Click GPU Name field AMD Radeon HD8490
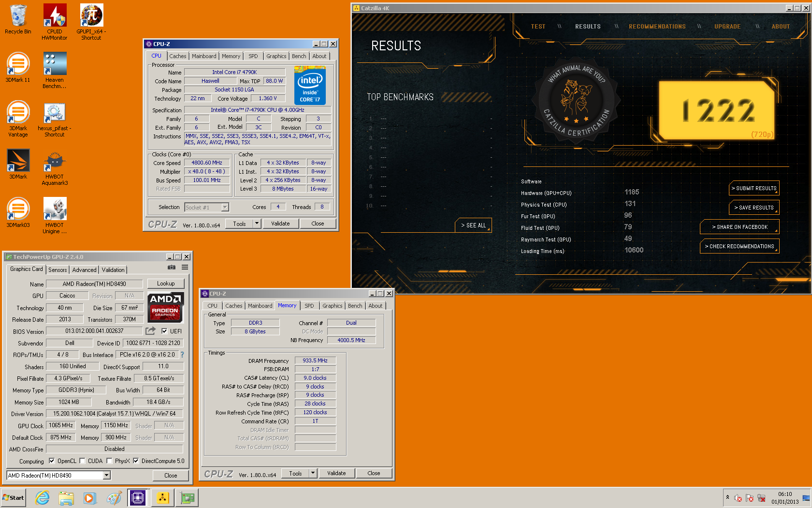 point(94,284)
